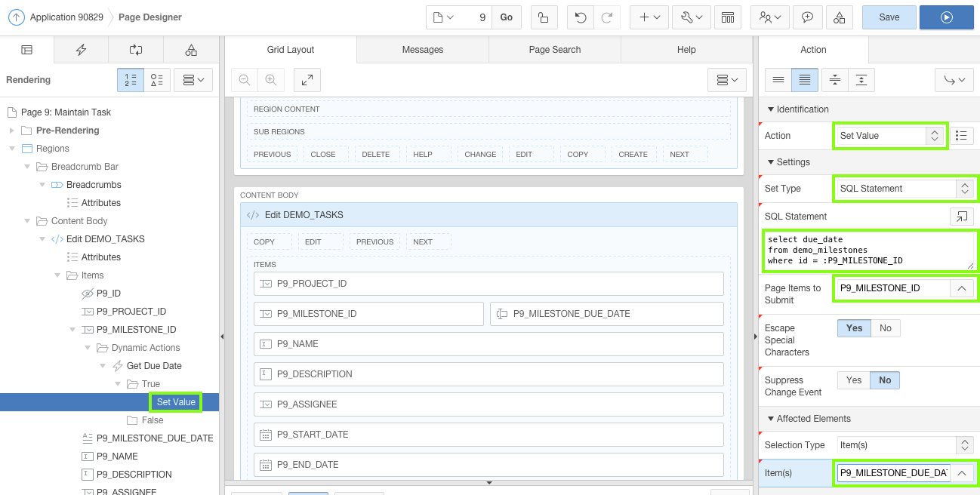This screenshot has height=495, width=980.
Task: Select P9_ID hidden item in tree
Action: pos(108,294)
